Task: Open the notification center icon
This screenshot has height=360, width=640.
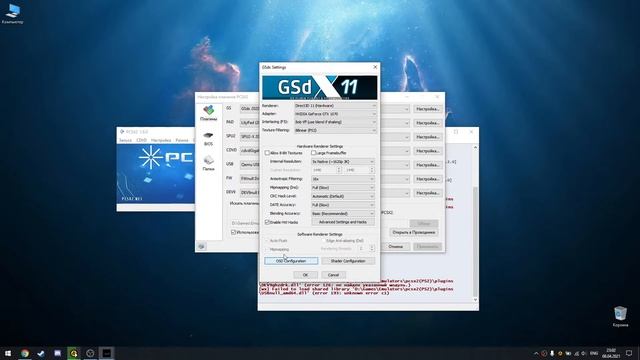Action: [x=629, y=353]
